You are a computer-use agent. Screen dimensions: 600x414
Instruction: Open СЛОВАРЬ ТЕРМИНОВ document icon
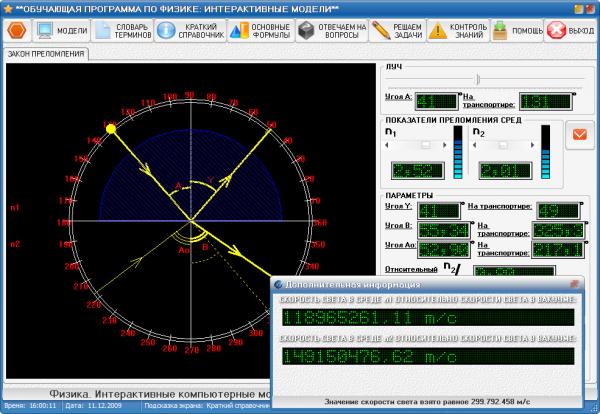(x=103, y=31)
